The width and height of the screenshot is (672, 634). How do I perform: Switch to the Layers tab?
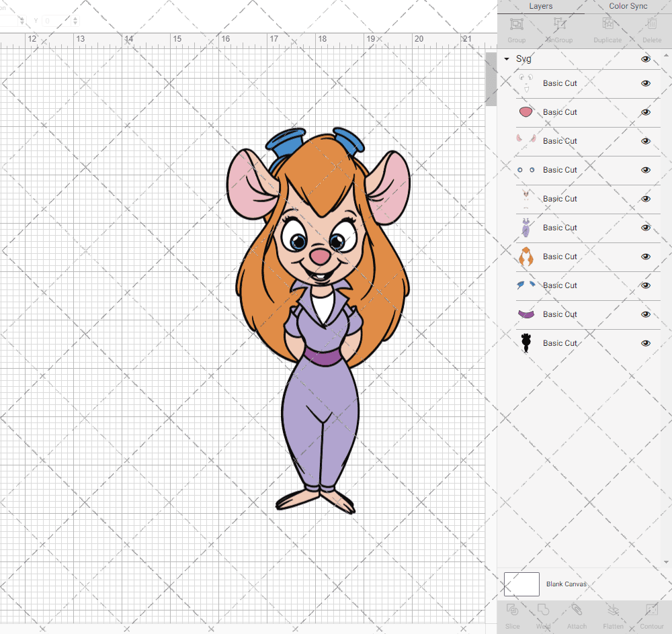coord(540,7)
